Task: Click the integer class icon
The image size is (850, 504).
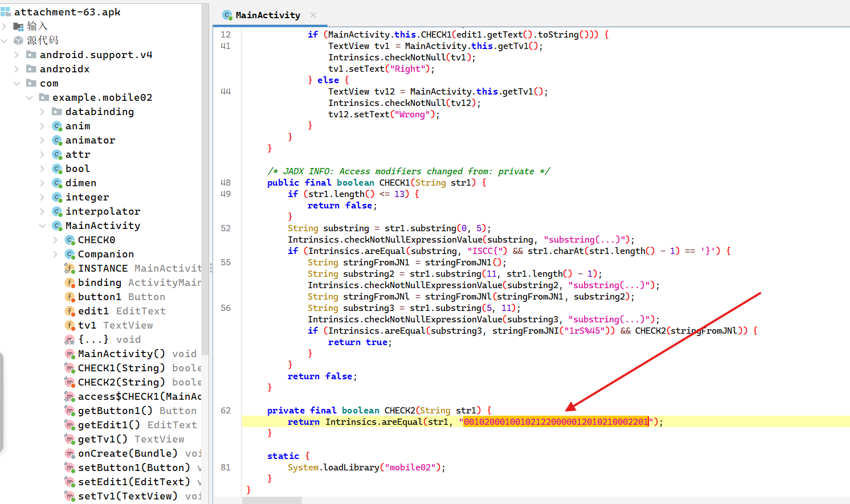Action: click(x=57, y=197)
